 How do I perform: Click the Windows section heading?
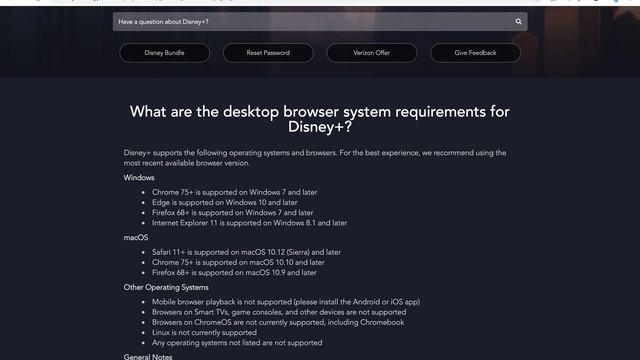(x=139, y=178)
